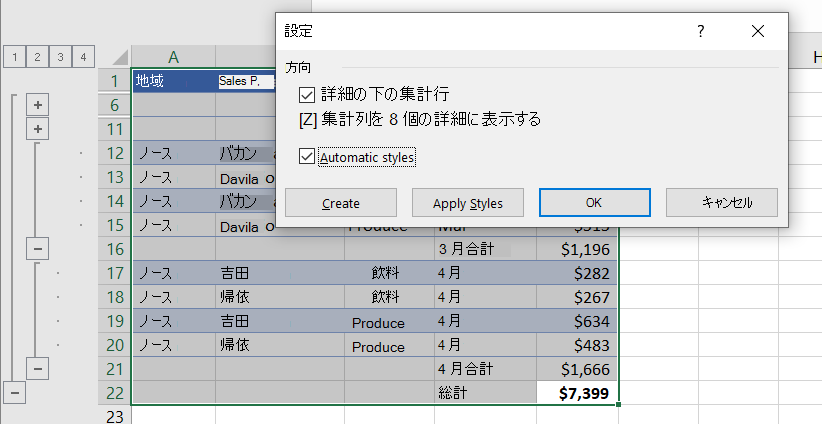Select row 1 header
Image resolution: width=822 pixels, height=424 pixels.
tap(115, 81)
